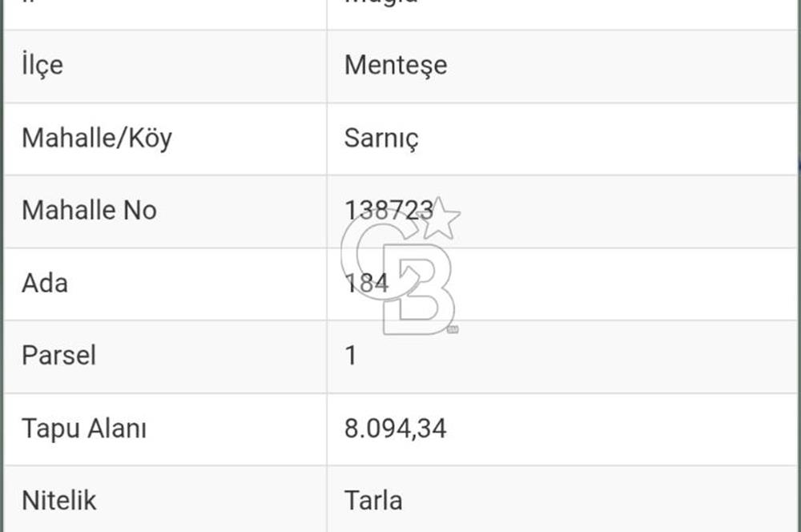This screenshot has width=801, height=532.
Task: Select the Parsel value 1
Action: tap(350, 355)
